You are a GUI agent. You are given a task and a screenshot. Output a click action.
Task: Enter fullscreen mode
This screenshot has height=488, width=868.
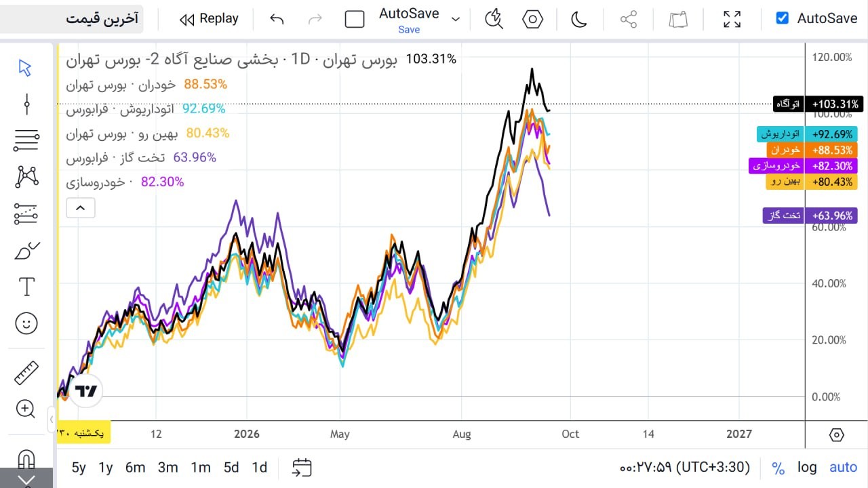(732, 19)
